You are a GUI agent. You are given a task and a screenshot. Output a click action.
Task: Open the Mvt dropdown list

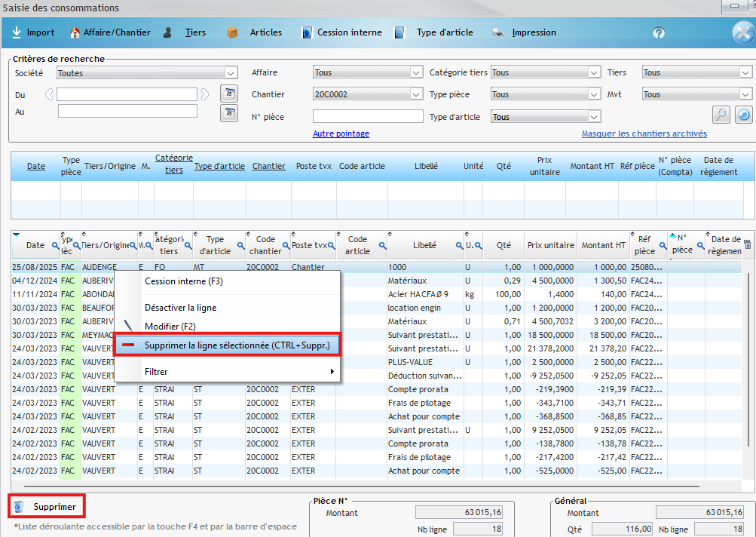coord(745,94)
